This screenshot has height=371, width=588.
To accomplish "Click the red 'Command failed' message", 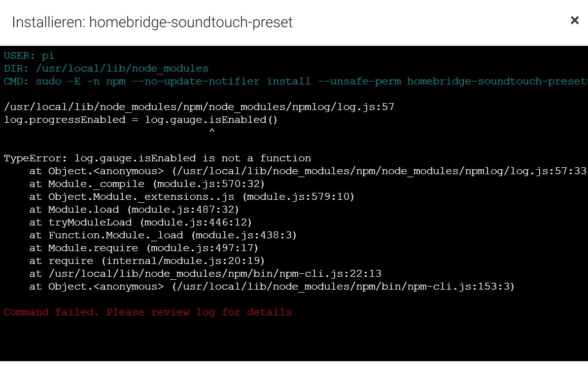I will click(x=147, y=312).
